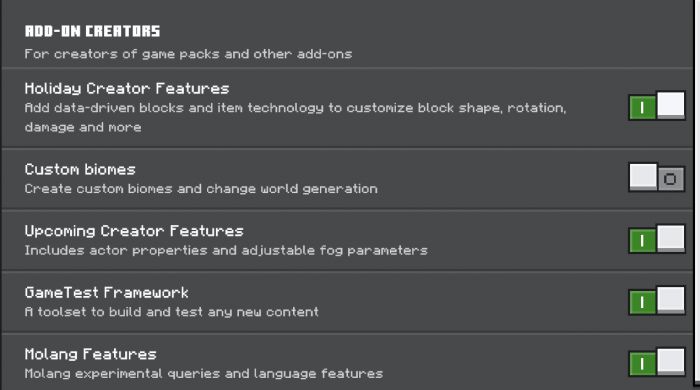Click the vertical scrollbar on the right edge
Image resolution: width=700 pixels, height=390 pixels.
[x=696, y=192]
